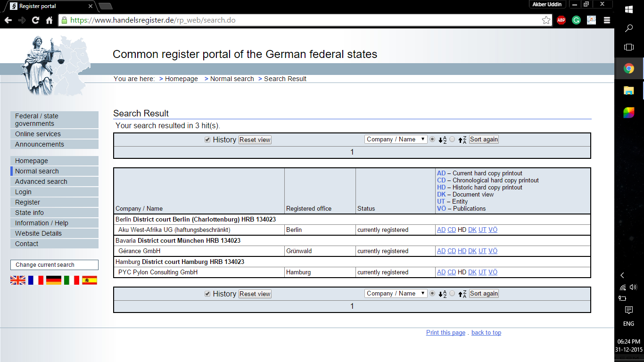The width and height of the screenshot is (644, 362).
Task: Go back using the browser back arrow
Action: click(x=8, y=20)
